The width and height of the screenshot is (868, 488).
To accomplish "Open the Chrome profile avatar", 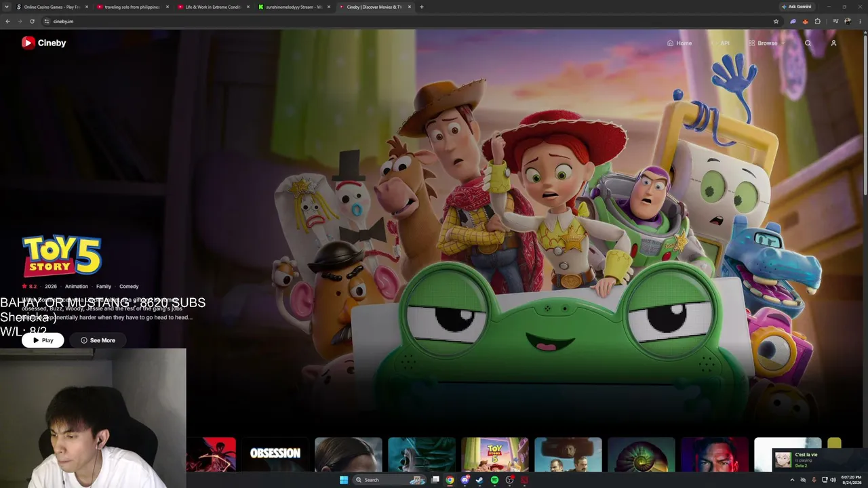I will (x=848, y=21).
